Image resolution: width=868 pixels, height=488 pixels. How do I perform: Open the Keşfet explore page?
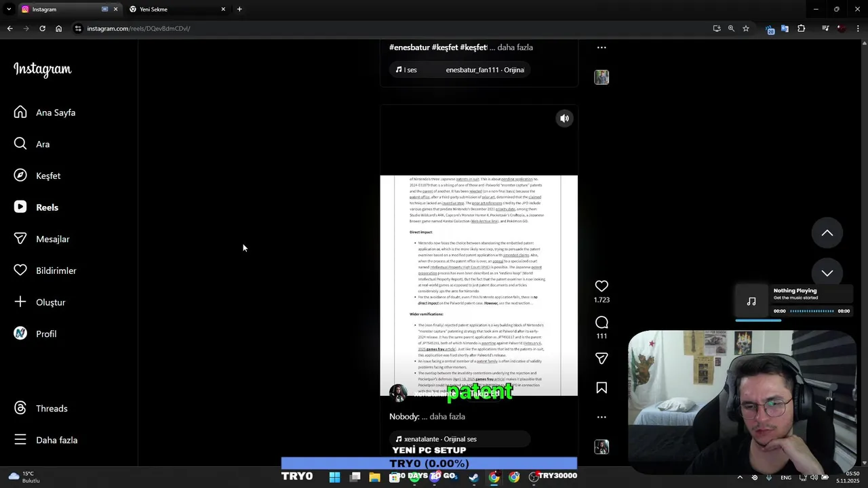(37, 176)
